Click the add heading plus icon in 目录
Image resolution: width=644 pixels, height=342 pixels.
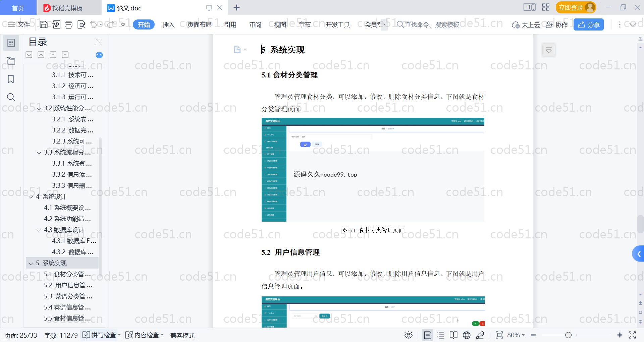[53, 55]
